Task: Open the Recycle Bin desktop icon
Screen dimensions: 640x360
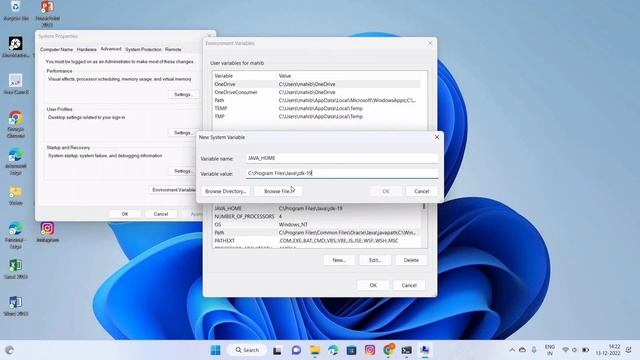Action: (16, 10)
